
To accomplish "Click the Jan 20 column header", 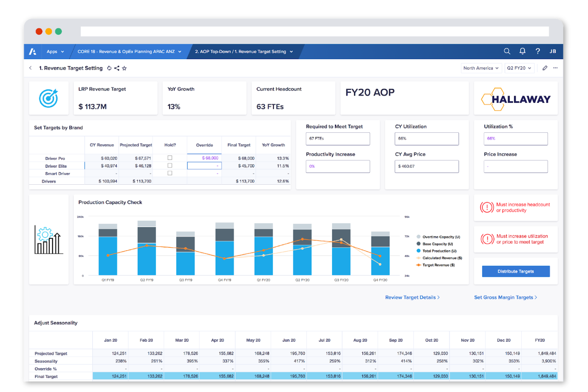I will (x=110, y=340).
